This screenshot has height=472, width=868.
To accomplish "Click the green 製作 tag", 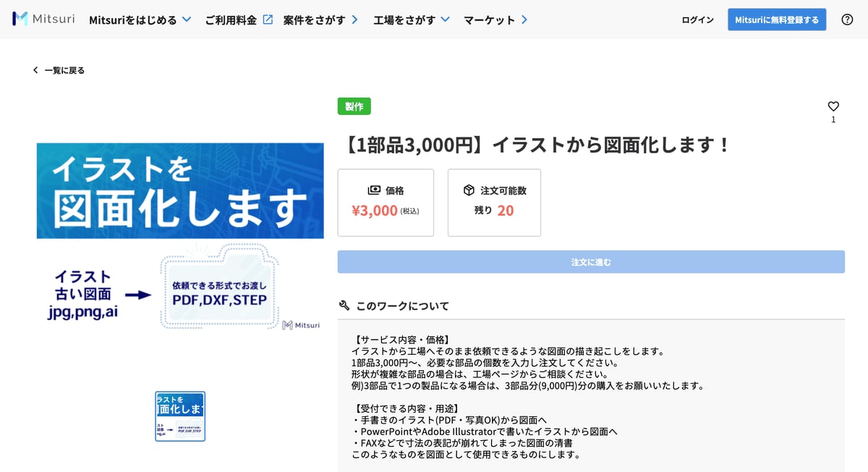I will pos(354,106).
